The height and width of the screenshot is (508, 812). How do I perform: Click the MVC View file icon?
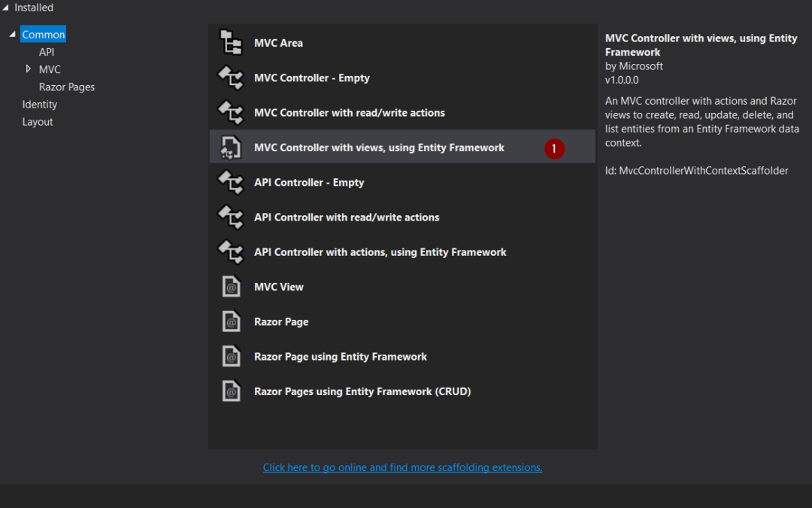(x=231, y=287)
